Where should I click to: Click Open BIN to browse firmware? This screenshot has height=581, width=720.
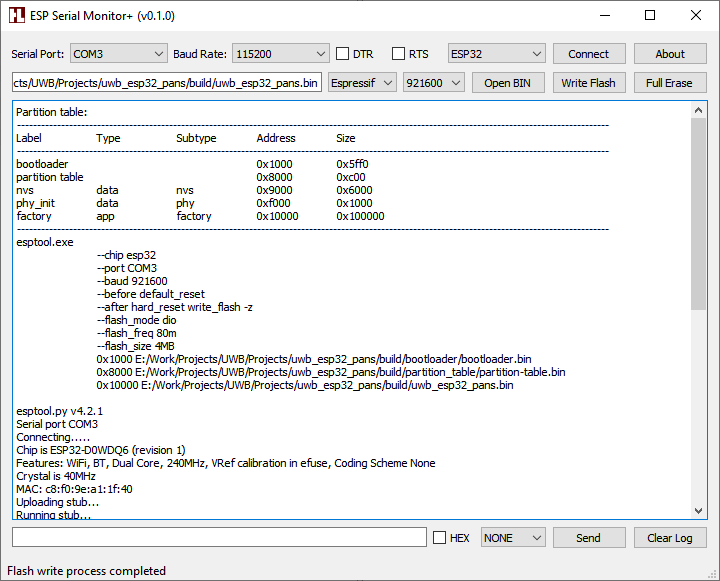507,83
